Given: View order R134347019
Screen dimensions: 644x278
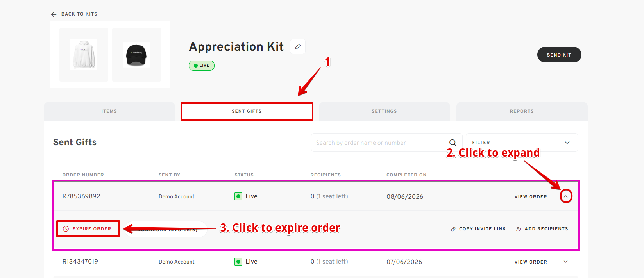Looking at the screenshot, I should (x=531, y=262).
